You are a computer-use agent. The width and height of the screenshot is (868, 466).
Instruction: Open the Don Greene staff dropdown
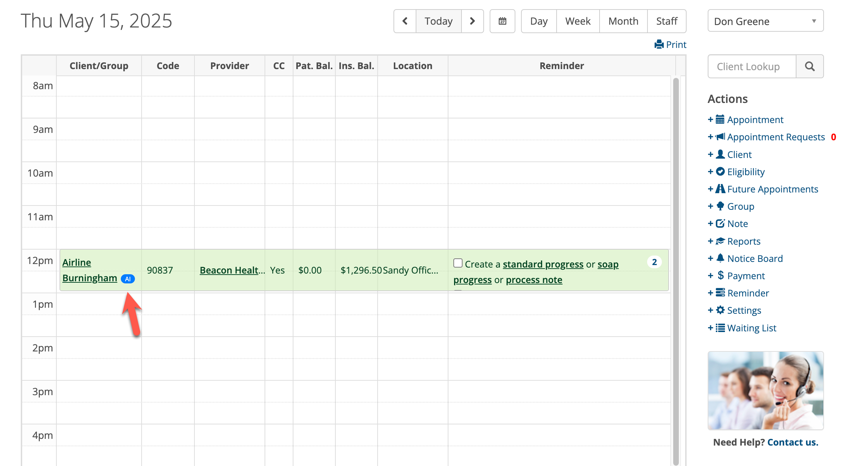point(765,21)
